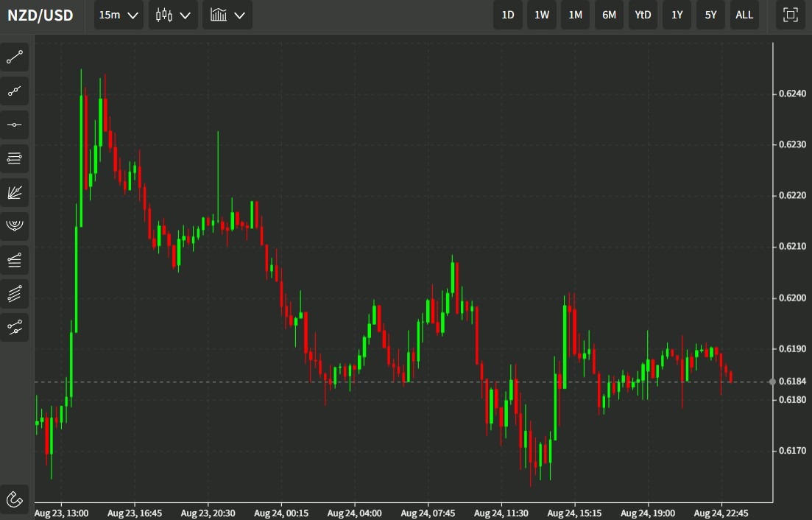Viewport: 812px width, 520px height.
Task: Open the indicators dropdown
Action: (x=227, y=15)
